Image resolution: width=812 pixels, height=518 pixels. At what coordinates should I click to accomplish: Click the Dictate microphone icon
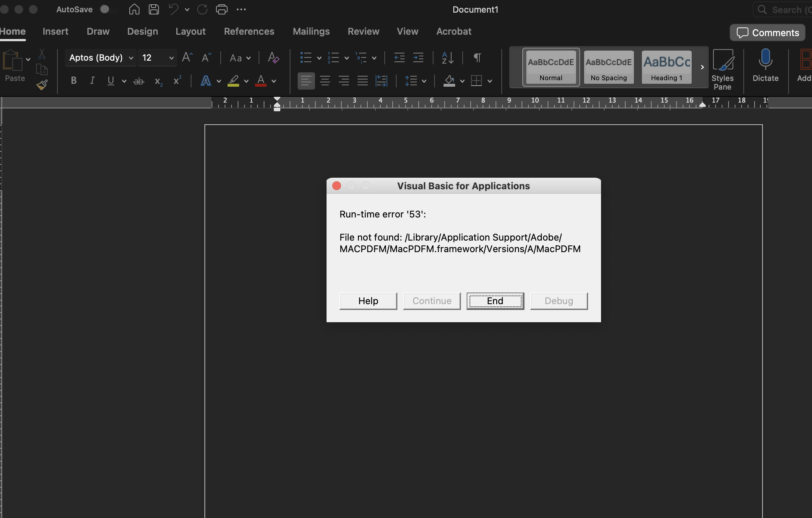[x=765, y=60]
